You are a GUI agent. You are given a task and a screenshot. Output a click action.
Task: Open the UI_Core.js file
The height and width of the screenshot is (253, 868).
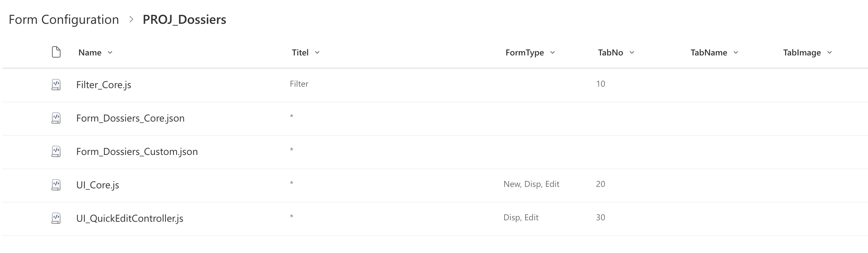click(98, 185)
